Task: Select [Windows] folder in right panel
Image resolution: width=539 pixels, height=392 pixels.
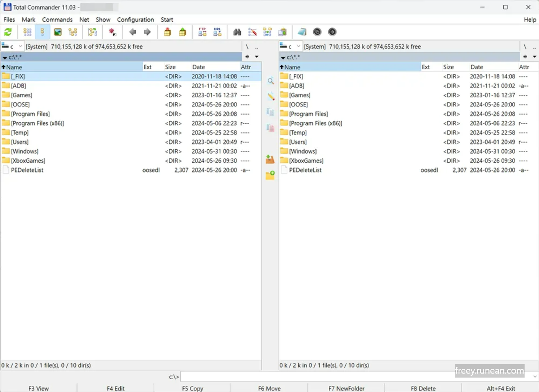Action: click(x=408, y=151)
